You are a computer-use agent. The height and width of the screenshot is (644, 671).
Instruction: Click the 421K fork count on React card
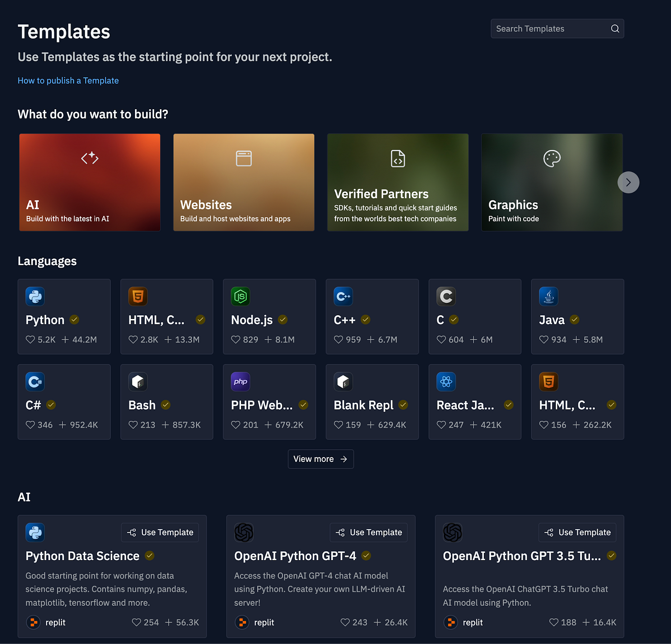491,425
